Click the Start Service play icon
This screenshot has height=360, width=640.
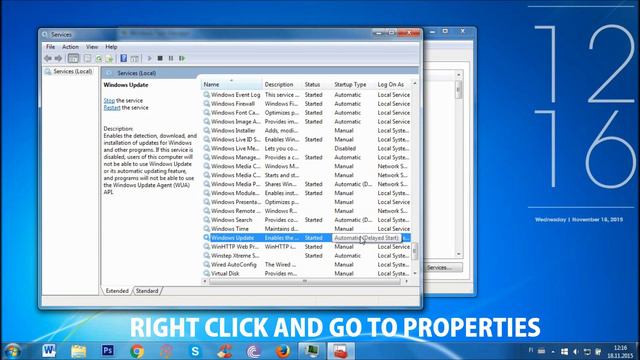click(149, 58)
